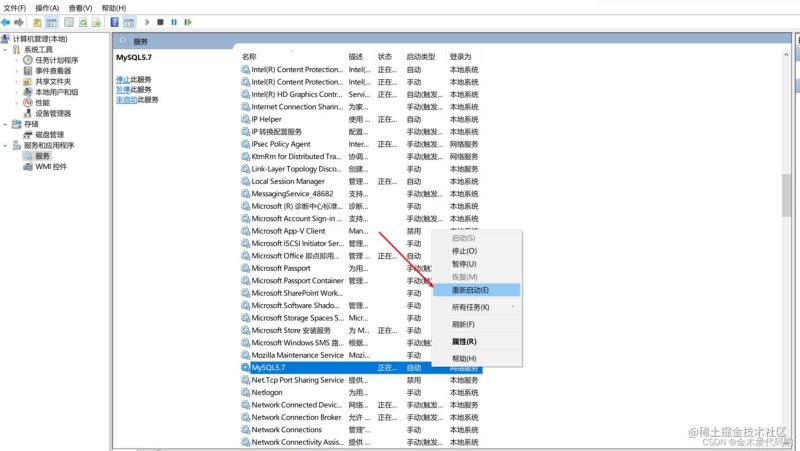Collapse the 存储 tree node
The image size is (800, 451).
tap(5, 124)
